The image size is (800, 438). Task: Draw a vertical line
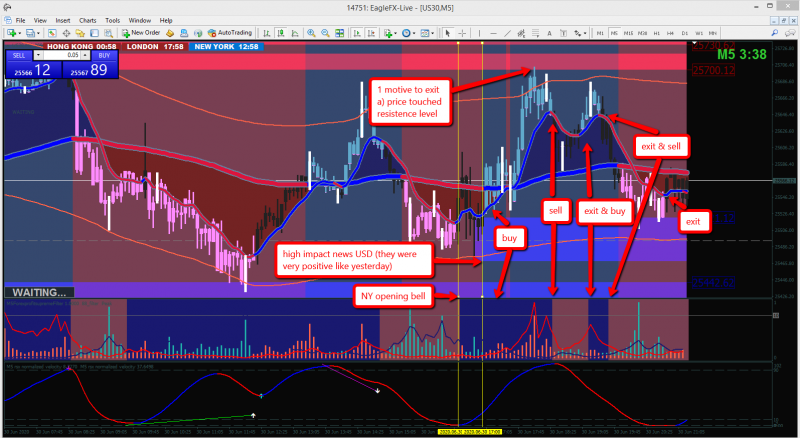[x=479, y=33]
